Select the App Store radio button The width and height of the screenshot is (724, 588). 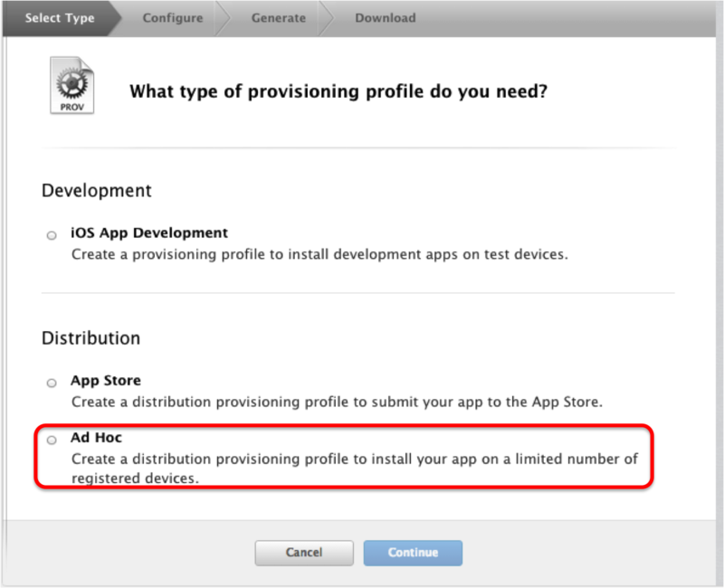(52, 383)
